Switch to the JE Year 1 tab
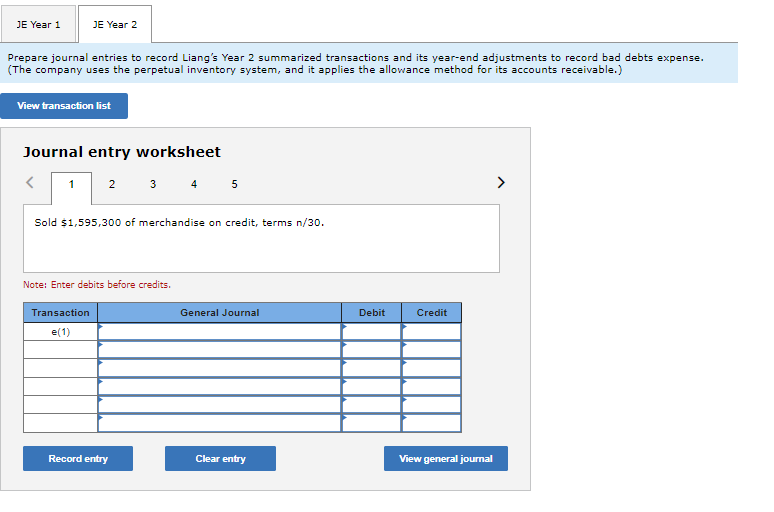The height and width of the screenshot is (512, 774). 38,24
